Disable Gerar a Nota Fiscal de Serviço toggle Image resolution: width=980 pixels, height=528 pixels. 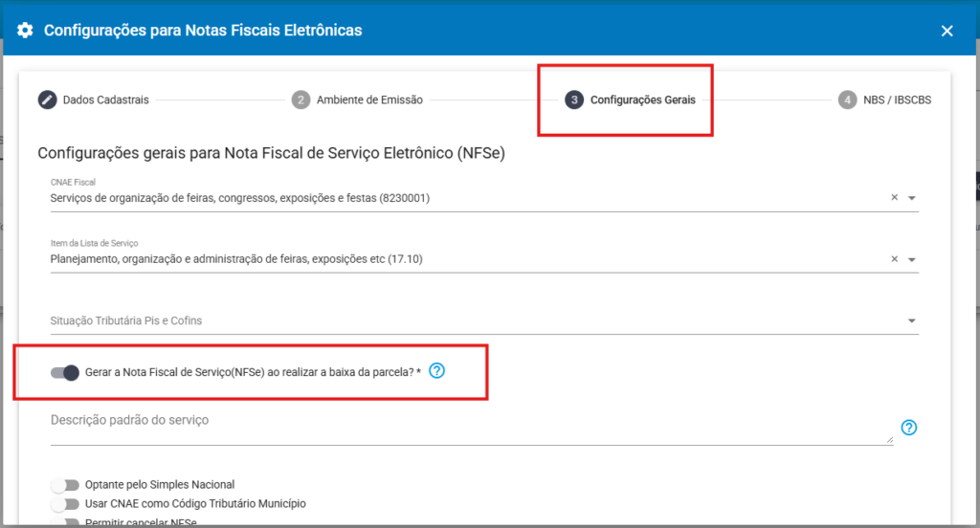65,372
